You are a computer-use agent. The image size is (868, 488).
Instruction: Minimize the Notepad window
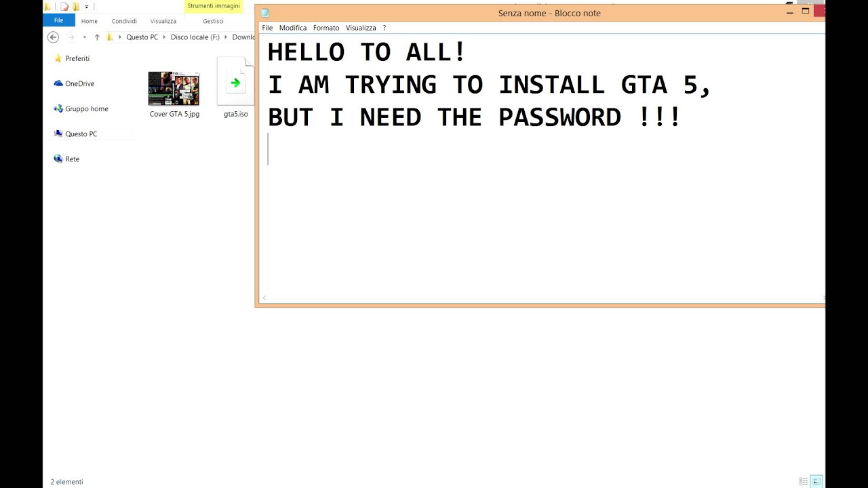pos(790,12)
